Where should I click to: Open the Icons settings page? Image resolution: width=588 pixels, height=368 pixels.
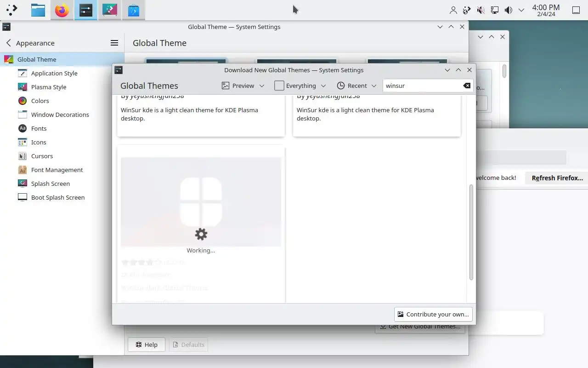62,142
